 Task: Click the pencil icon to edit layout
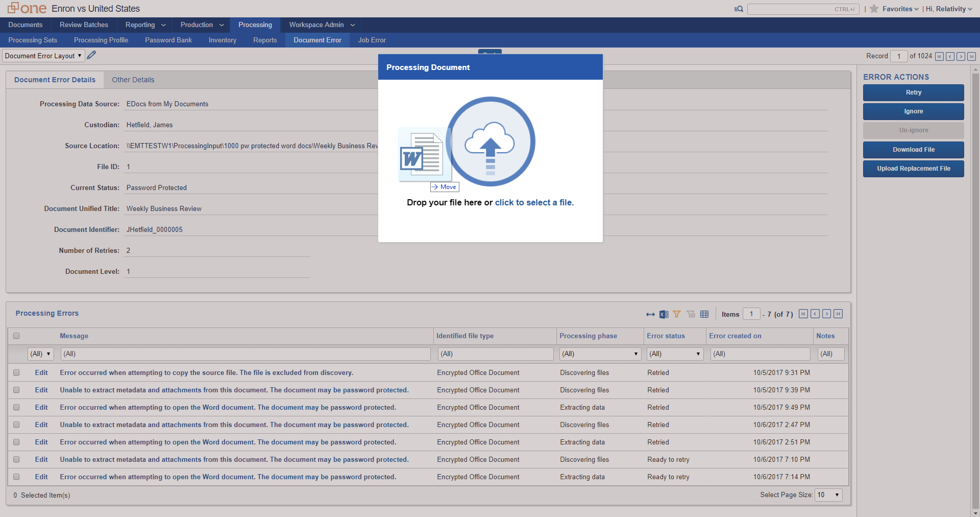click(x=91, y=55)
